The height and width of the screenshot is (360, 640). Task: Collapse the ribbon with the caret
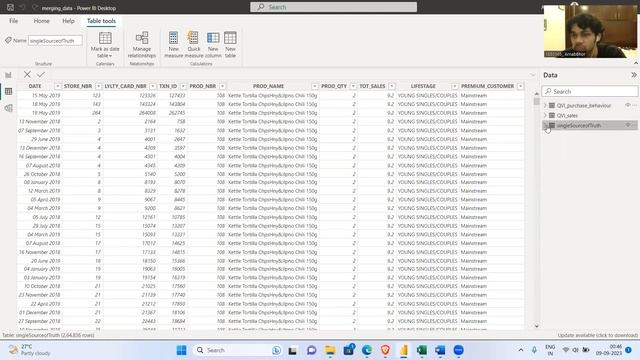coord(636,63)
